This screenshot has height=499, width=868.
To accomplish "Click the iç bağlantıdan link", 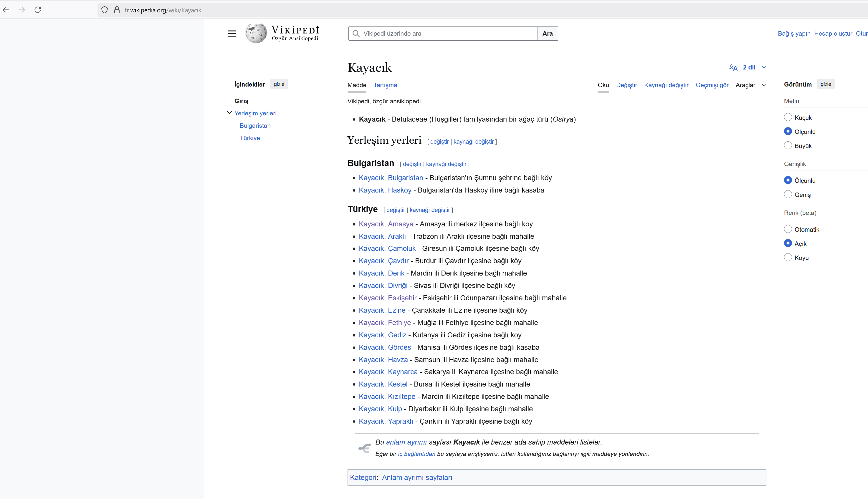I will click(416, 454).
